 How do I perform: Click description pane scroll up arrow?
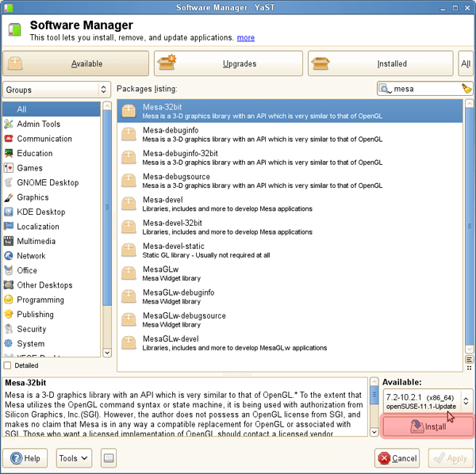374,381
